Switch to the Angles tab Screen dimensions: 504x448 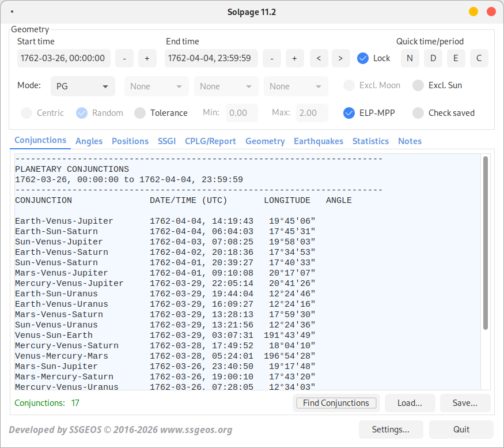[x=89, y=141]
